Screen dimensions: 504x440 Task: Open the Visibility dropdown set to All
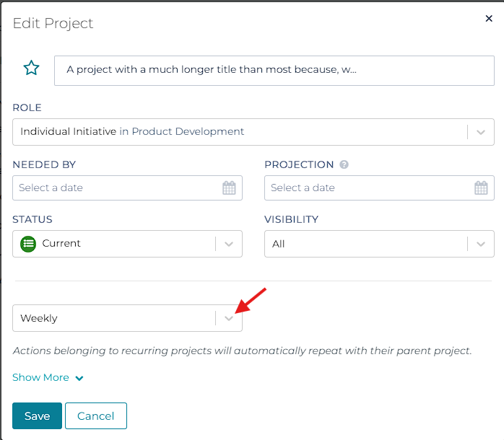point(365,244)
